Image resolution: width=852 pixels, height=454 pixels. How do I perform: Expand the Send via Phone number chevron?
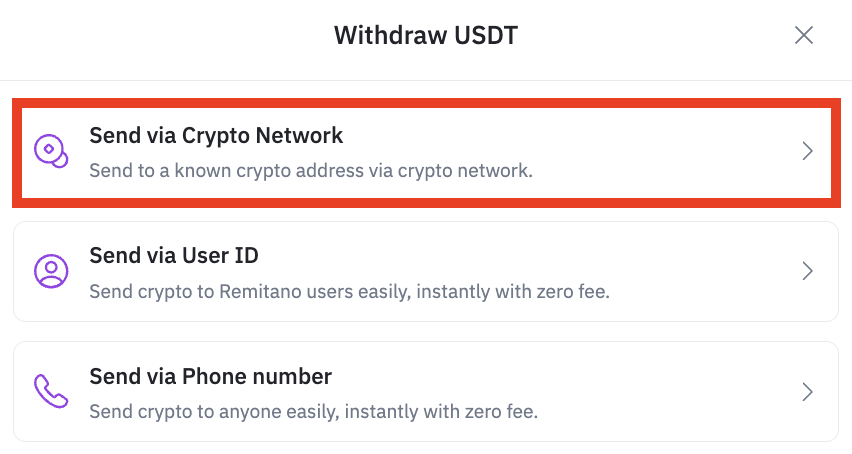pos(807,391)
